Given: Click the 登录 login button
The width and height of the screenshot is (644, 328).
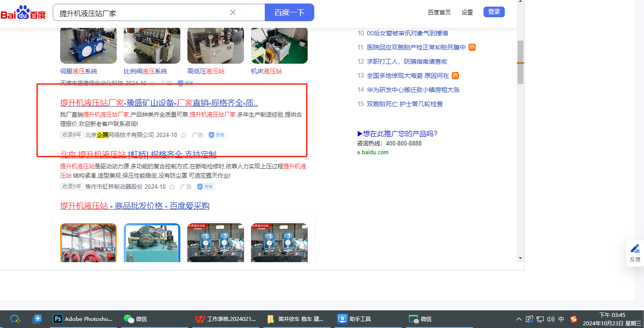Looking at the screenshot, I should coord(494,12).
